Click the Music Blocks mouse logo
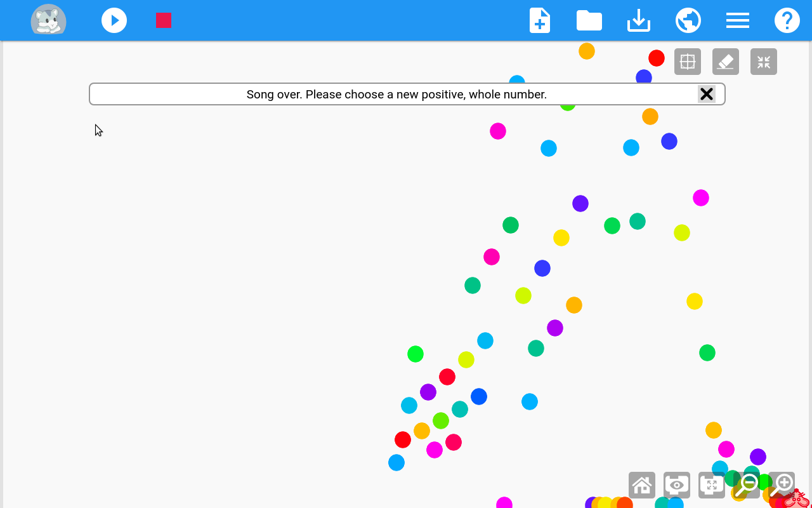The height and width of the screenshot is (508, 812). pos(48,20)
